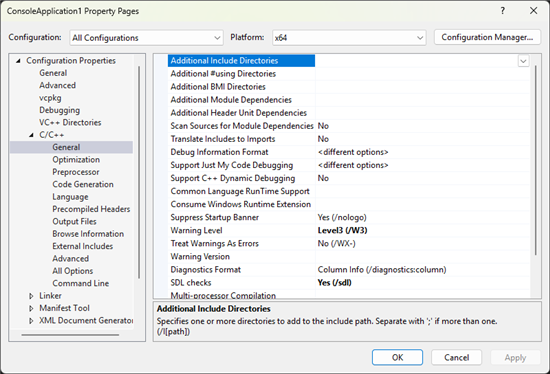This screenshot has width=550, height=374.
Task: Click the Yes (/nologo) value
Action: (x=342, y=218)
